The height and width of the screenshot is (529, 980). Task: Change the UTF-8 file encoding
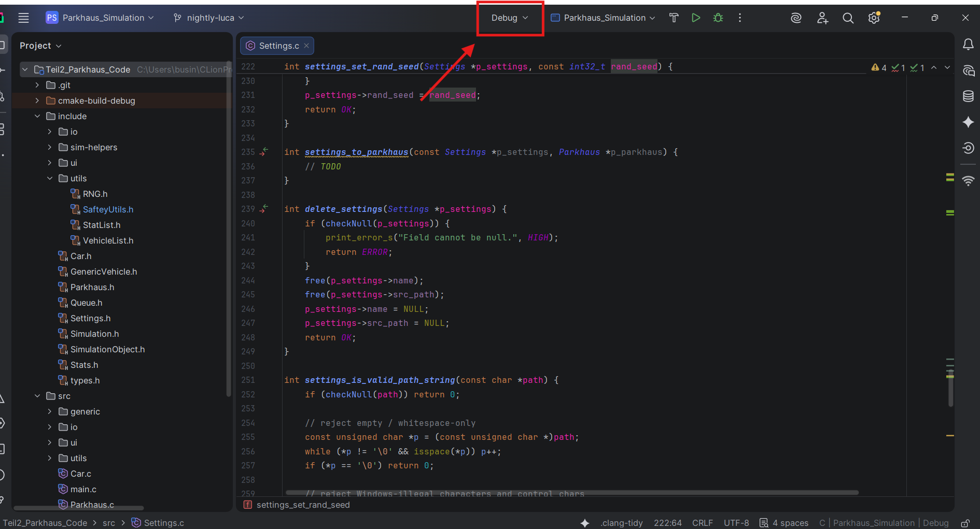click(736, 523)
